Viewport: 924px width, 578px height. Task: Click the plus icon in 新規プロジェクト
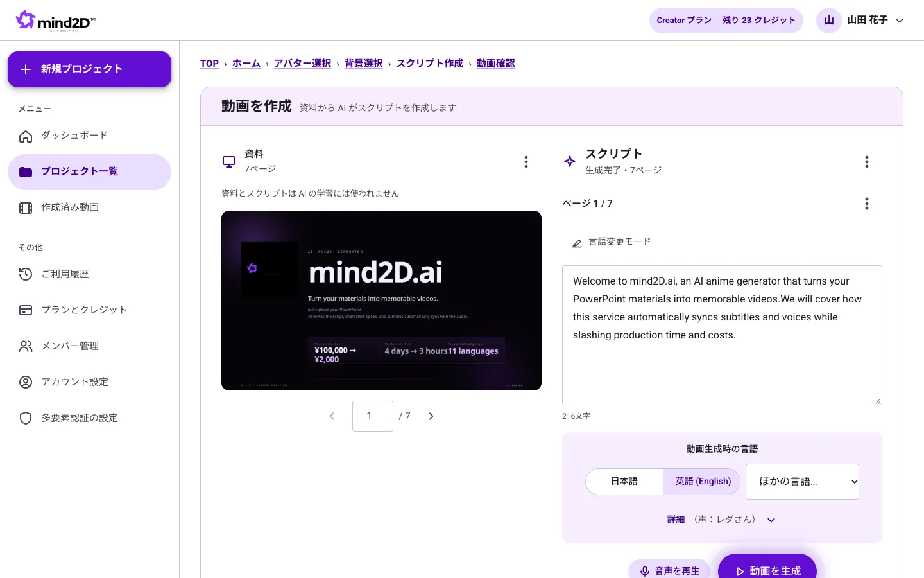[x=26, y=69]
